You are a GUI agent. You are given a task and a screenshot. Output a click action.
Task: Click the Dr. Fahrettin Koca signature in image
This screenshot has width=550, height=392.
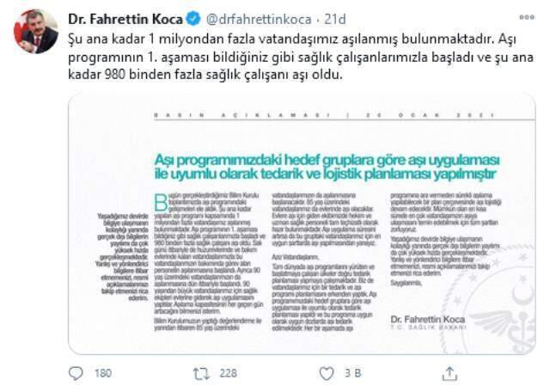428,320
